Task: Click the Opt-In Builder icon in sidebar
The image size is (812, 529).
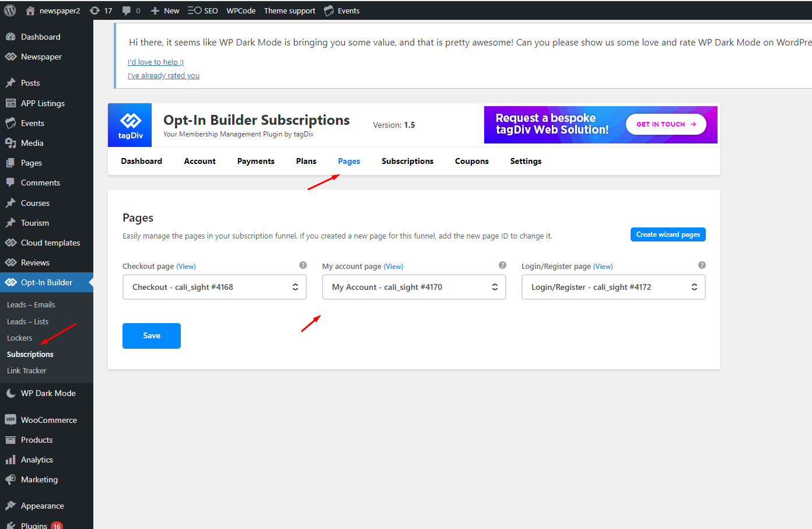Action: tap(10, 282)
